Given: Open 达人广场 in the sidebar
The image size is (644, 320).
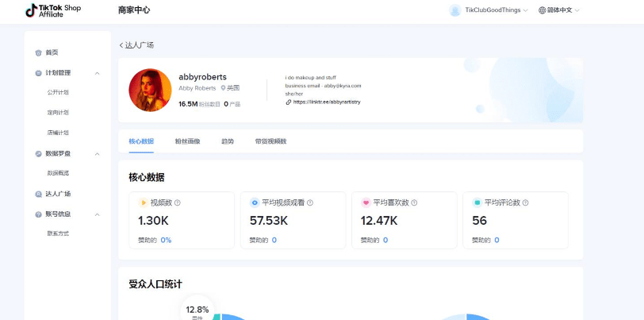Looking at the screenshot, I should pos(58,194).
